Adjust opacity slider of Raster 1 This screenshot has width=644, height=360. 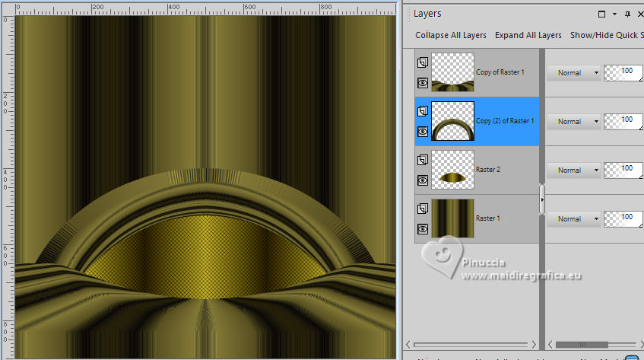coord(623,219)
